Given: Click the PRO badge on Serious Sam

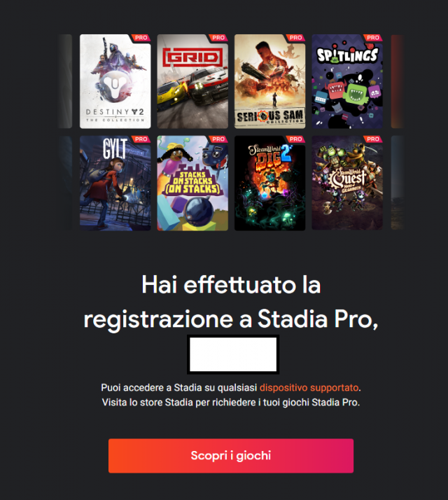Looking at the screenshot, I should [x=295, y=38].
